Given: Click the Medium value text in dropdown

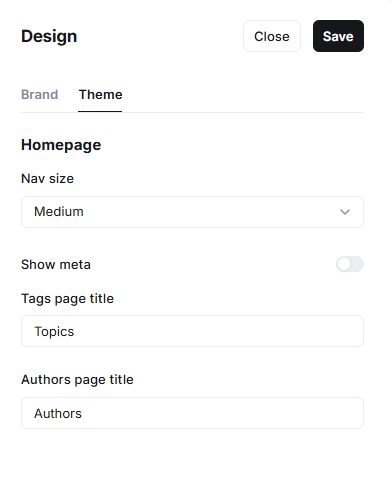Looking at the screenshot, I should point(59,212).
